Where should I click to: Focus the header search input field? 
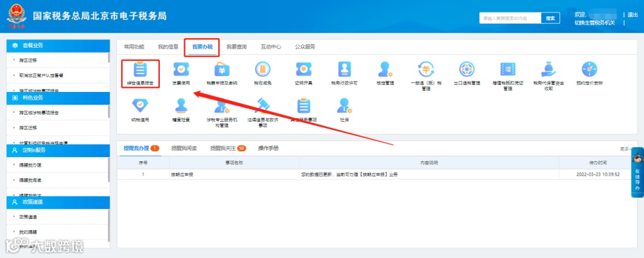(510, 18)
